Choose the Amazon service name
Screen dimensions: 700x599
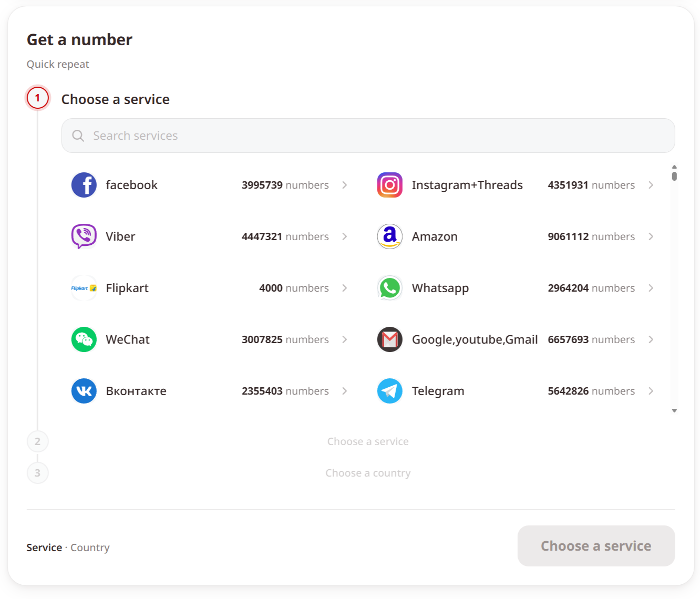(435, 236)
